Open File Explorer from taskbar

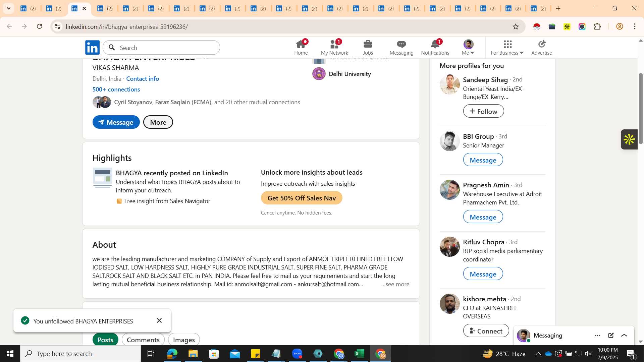[x=193, y=354]
